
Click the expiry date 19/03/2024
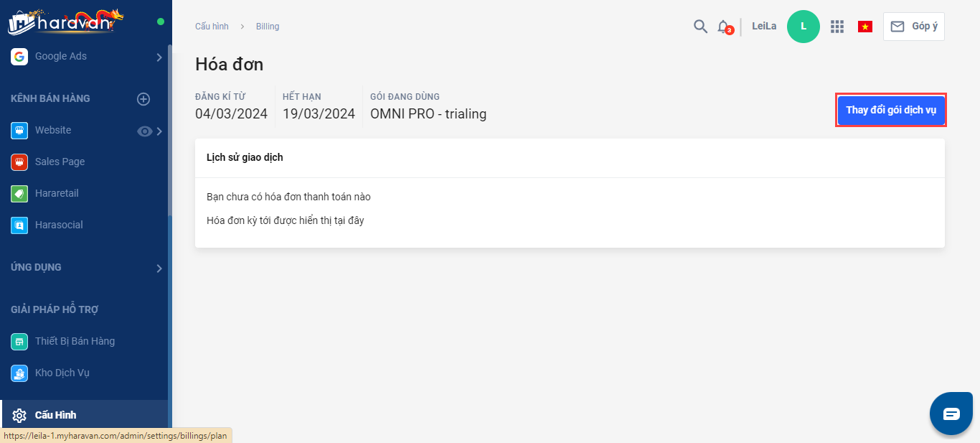point(319,114)
